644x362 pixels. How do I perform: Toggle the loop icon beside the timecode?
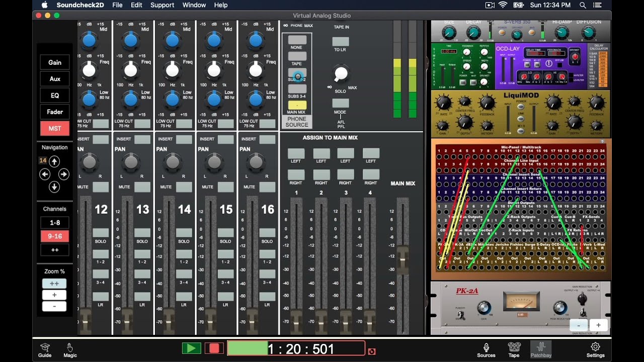point(371,351)
